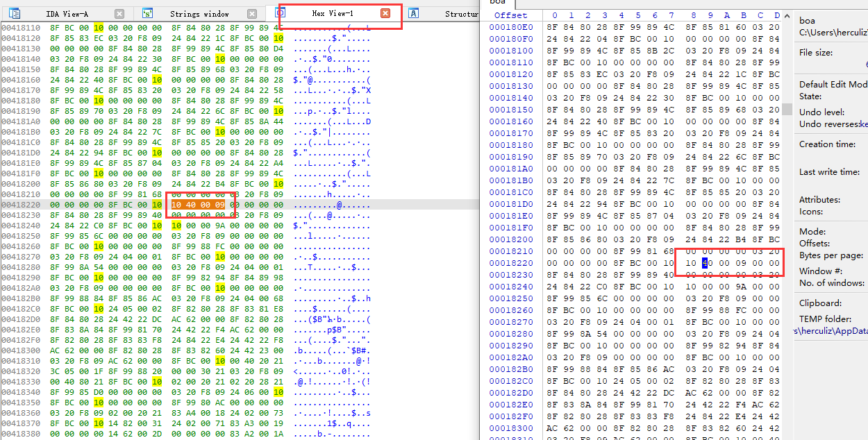Select the boa file tab in hex editor
The height and width of the screenshot is (440, 868).
[x=498, y=3]
